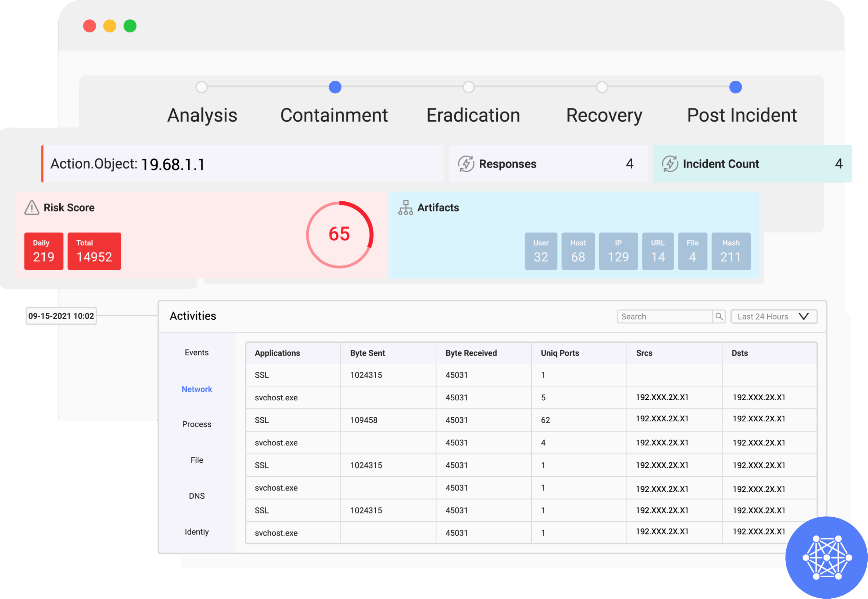Toggle the Post Incident stage indicator
868x599 pixels.
736,87
